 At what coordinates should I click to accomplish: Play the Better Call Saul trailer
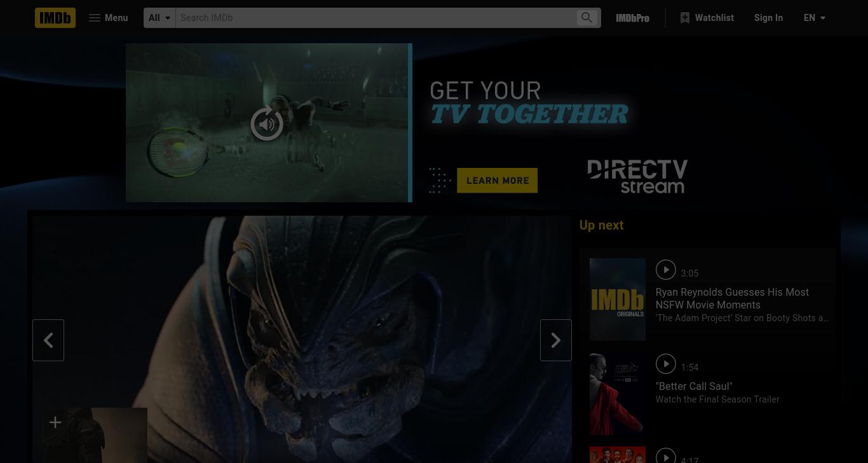click(665, 364)
